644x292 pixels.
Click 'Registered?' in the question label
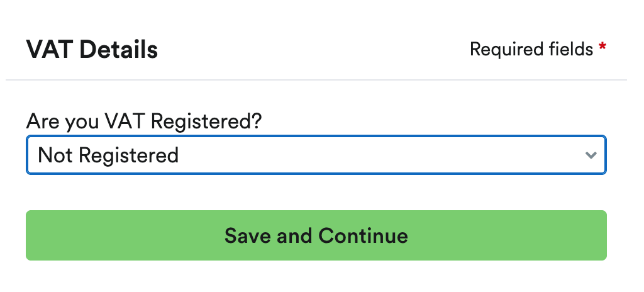point(207,121)
